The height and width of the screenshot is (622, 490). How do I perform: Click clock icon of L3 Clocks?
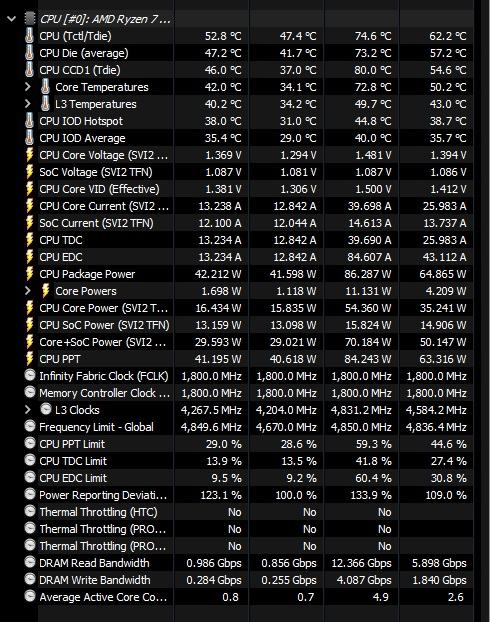[46, 409]
